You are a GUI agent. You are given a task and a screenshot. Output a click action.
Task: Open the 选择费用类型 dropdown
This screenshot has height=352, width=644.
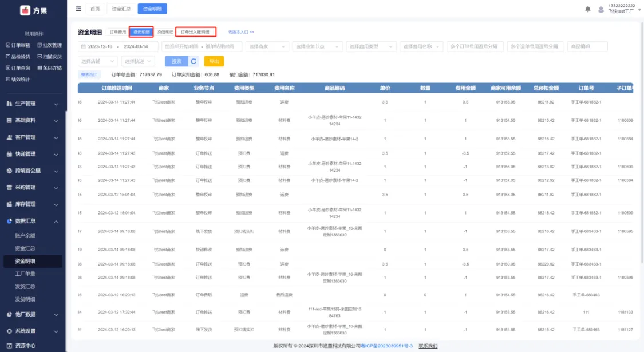[x=370, y=46]
